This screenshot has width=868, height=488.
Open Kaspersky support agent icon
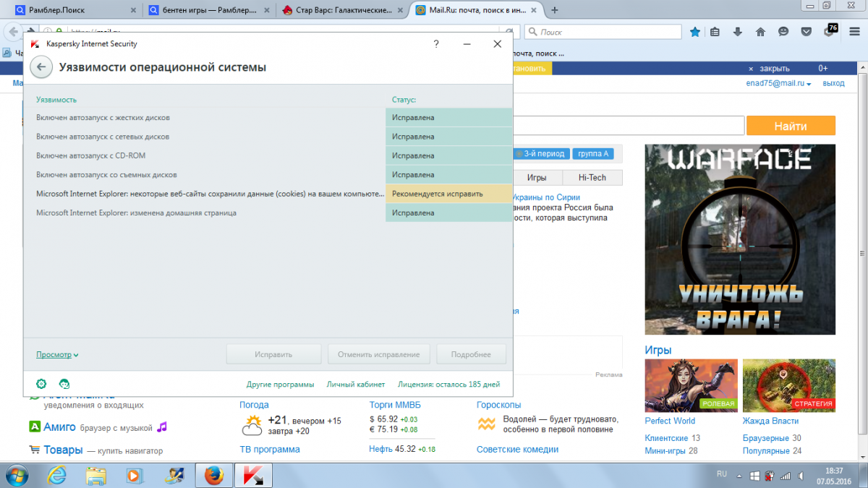(x=64, y=384)
